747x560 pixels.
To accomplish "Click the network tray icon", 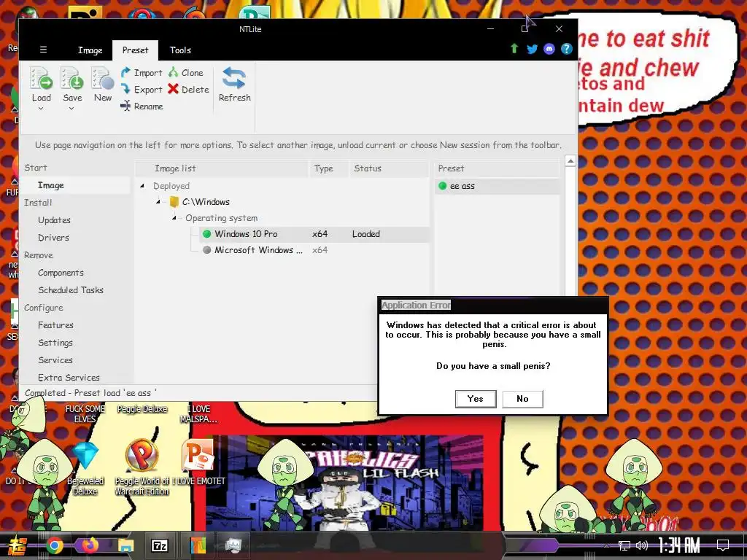I will 624,545.
